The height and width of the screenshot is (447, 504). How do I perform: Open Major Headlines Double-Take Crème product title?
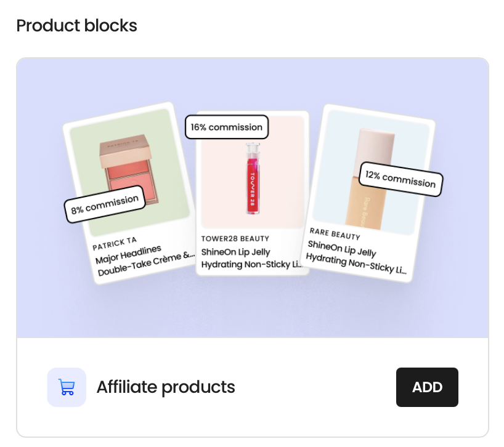click(x=145, y=261)
